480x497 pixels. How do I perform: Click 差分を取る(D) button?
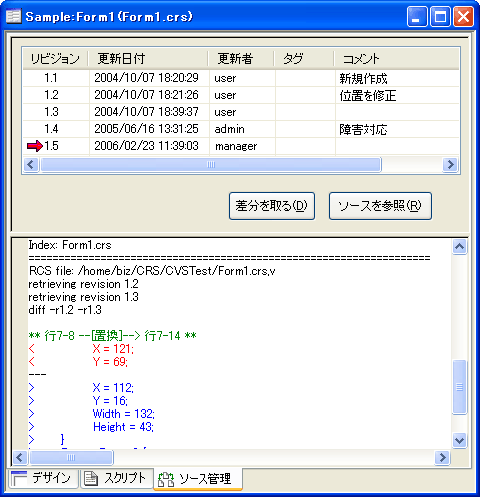pyautogui.click(x=272, y=206)
